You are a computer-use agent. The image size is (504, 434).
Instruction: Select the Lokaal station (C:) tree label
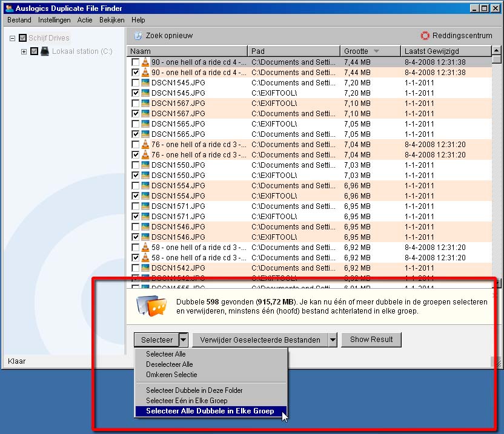tap(82, 51)
